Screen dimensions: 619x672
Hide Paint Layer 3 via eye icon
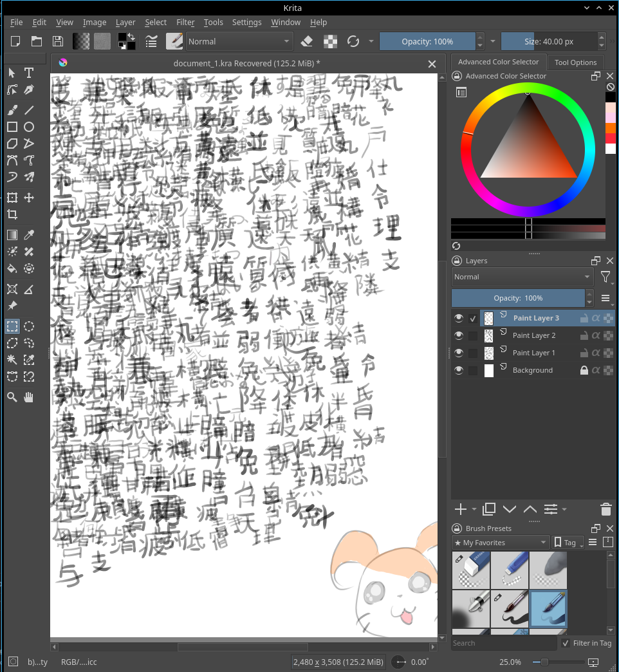pyautogui.click(x=459, y=318)
